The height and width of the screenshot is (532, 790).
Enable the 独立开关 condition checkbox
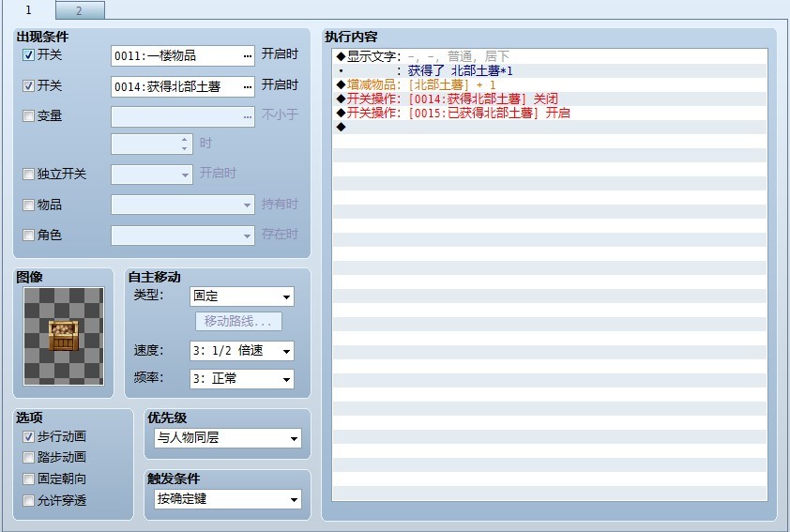pos(29,175)
